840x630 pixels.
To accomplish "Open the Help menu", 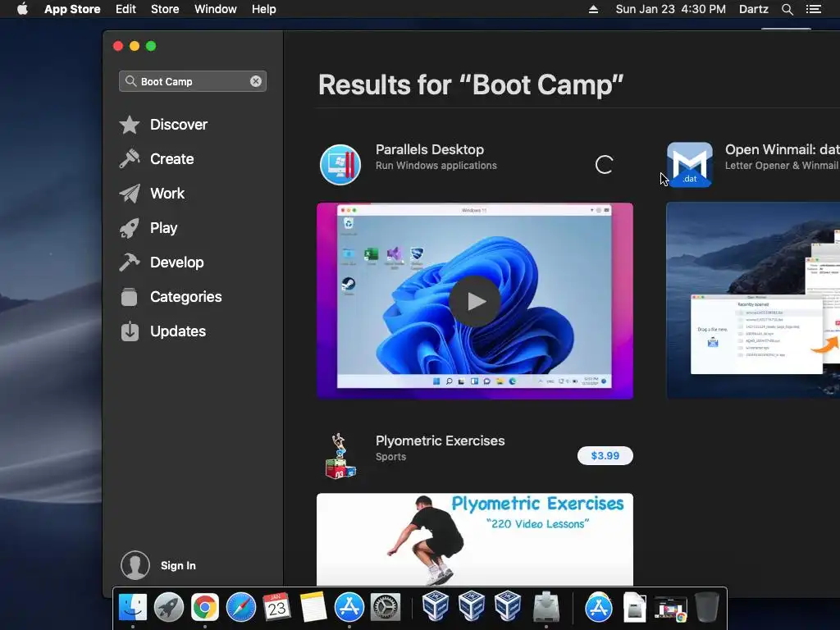I will [x=264, y=9].
